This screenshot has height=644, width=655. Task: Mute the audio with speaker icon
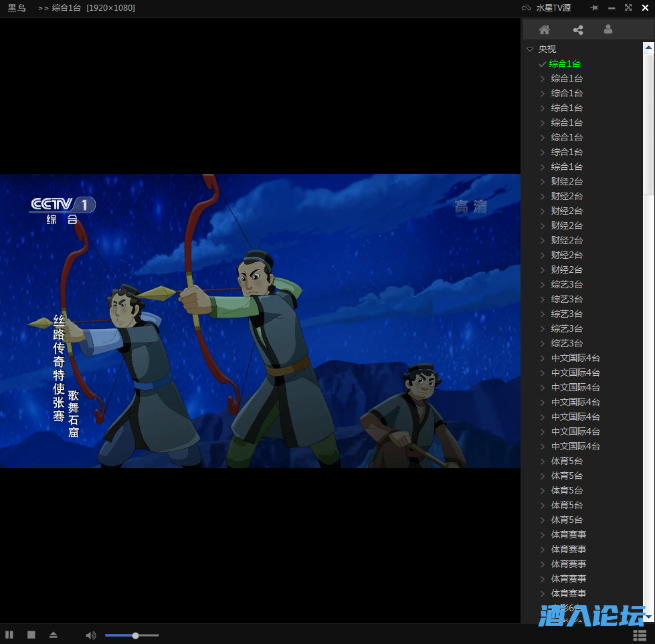tap(90, 635)
